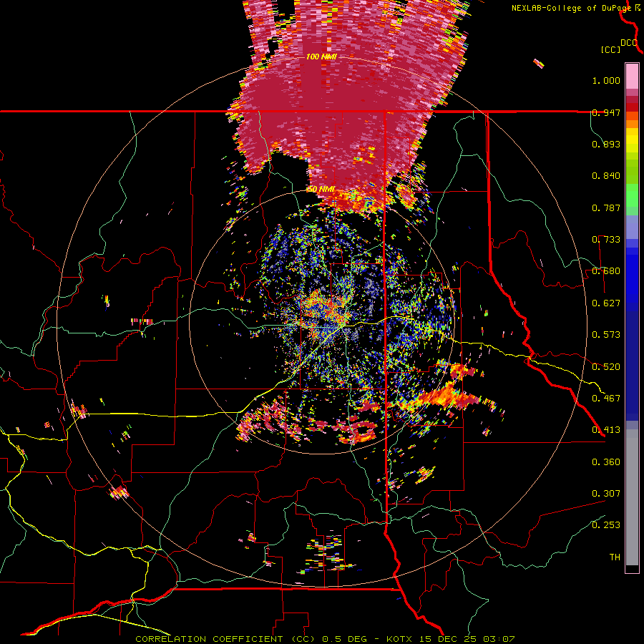
Task: Pick the bright green color bar segment
Action: pyautogui.click(x=632, y=195)
